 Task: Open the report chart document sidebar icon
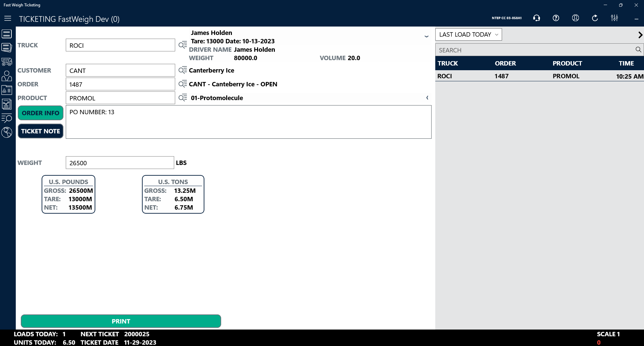pos(7,104)
